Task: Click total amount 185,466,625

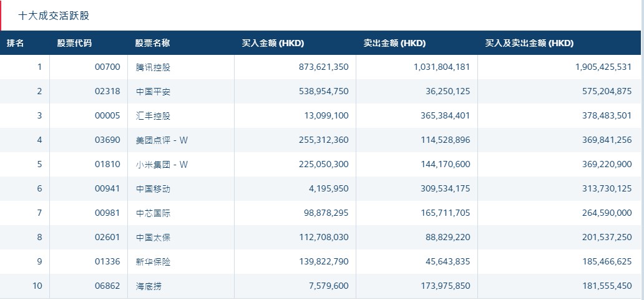Action: point(607,261)
